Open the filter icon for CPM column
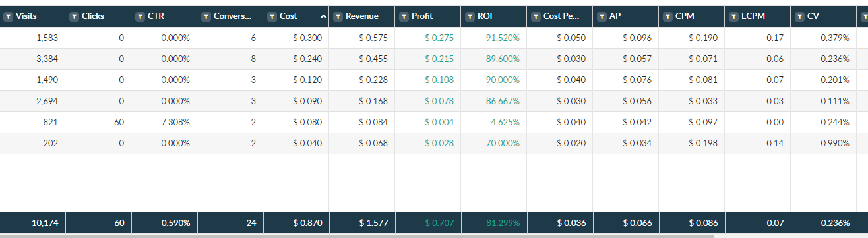The image size is (868, 238). 667,16
